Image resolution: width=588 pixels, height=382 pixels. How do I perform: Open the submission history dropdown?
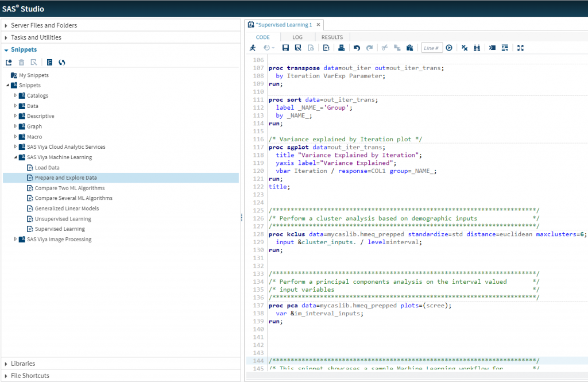(x=269, y=48)
